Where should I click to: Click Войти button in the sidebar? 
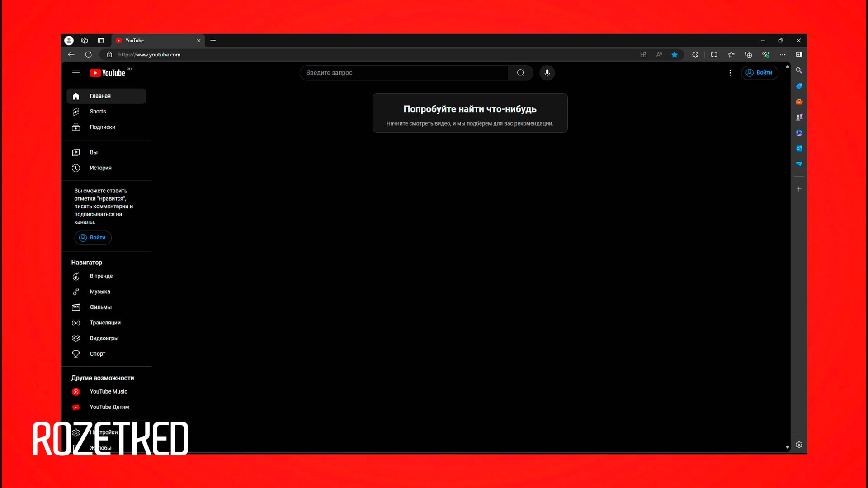(93, 238)
